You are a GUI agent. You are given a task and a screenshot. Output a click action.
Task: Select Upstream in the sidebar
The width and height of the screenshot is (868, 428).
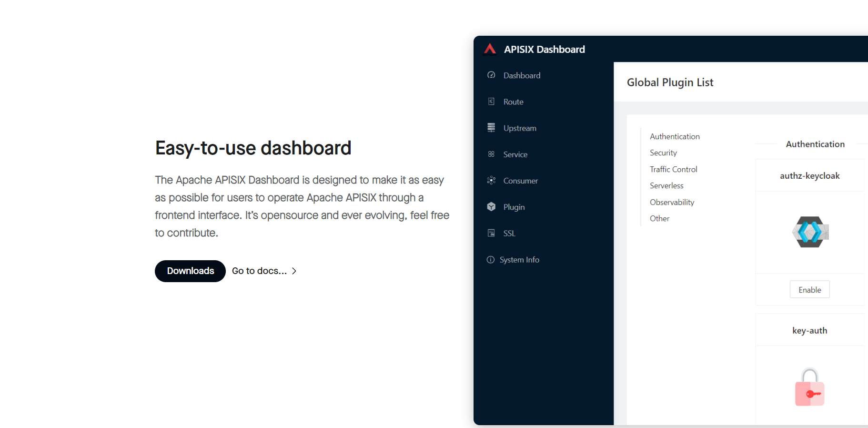click(520, 128)
